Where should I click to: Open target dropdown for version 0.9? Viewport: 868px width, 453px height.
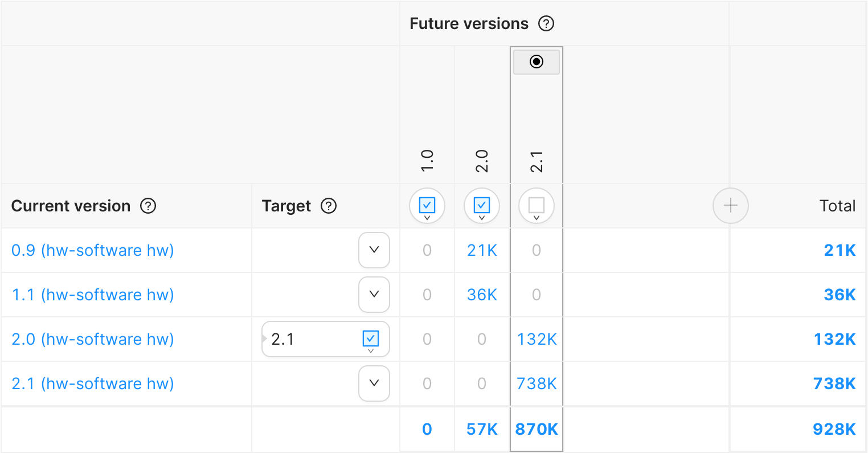(x=374, y=250)
